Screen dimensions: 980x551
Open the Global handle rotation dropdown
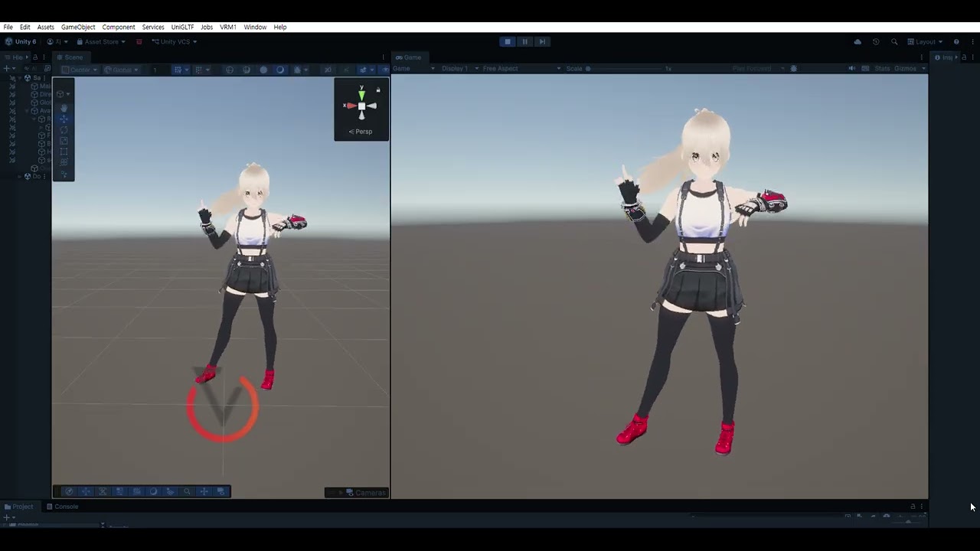(121, 70)
